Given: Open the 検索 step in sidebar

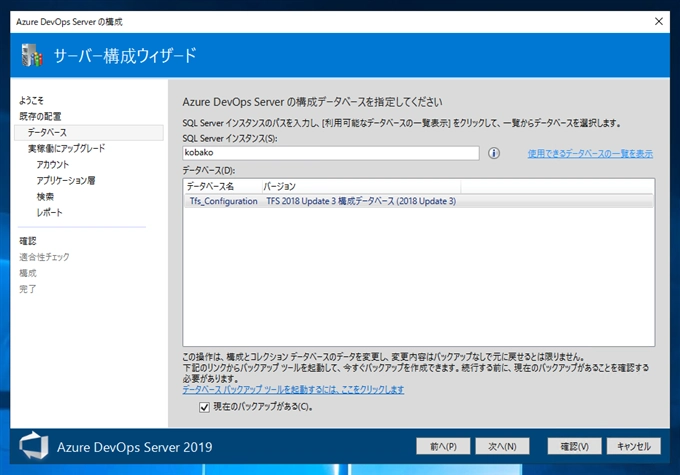Looking at the screenshot, I should pyautogui.click(x=45, y=197).
